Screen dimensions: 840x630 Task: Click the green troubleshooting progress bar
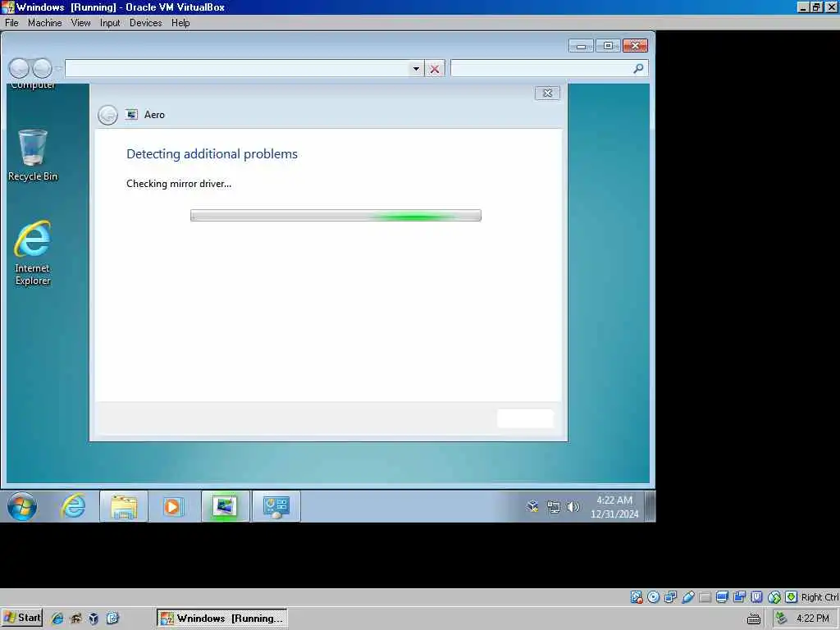(336, 216)
